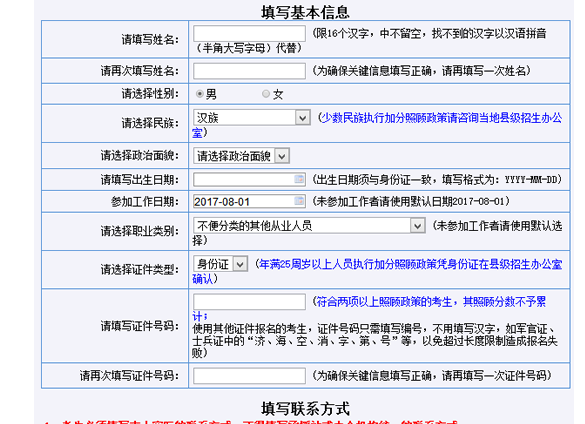
Task: Click the work date field showing 2017-08-01
Action: (249, 202)
